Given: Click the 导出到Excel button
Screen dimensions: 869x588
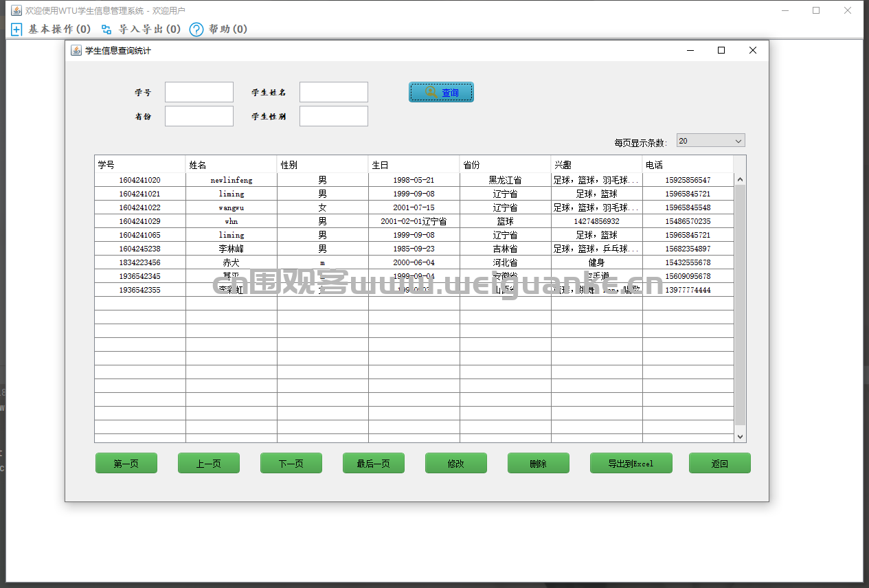Looking at the screenshot, I should (631, 464).
